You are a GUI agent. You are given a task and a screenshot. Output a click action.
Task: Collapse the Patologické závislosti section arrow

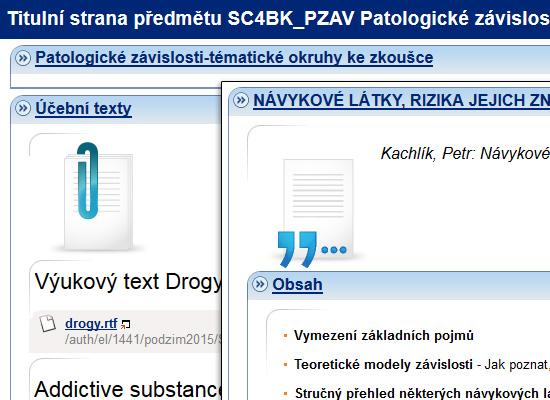pyautogui.click(x=23, y=58)
